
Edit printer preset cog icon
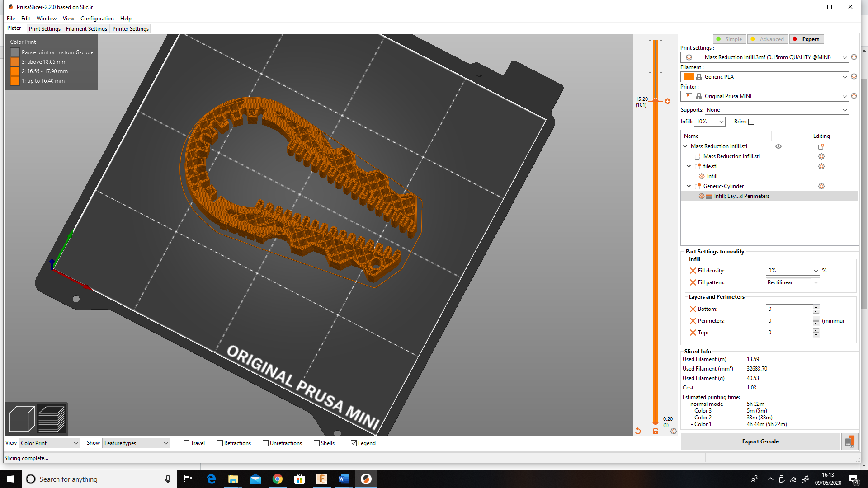[854, 96]
